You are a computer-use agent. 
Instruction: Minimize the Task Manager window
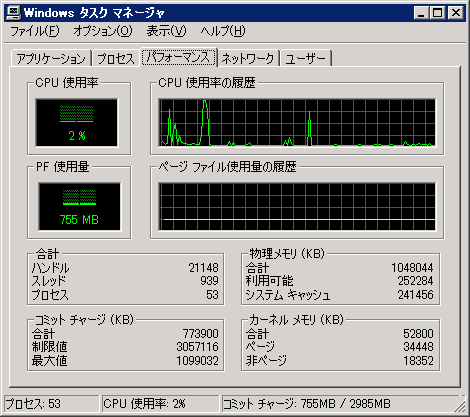click(x=421, y=13)
